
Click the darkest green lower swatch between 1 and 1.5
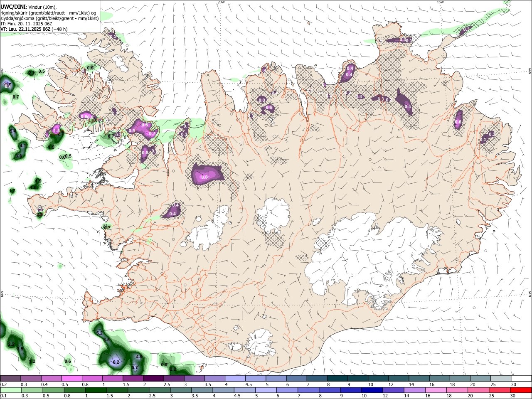(x=96, y=390)
